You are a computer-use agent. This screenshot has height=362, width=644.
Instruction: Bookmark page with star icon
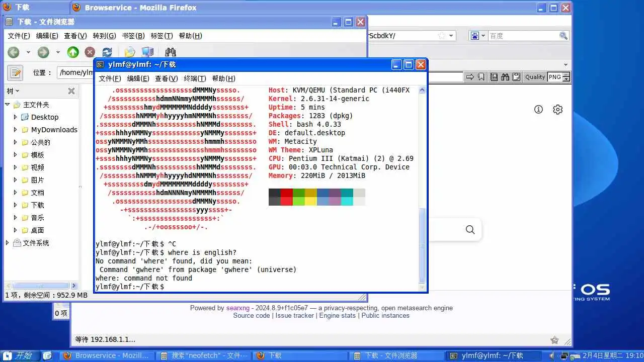[x=441, y=36]
